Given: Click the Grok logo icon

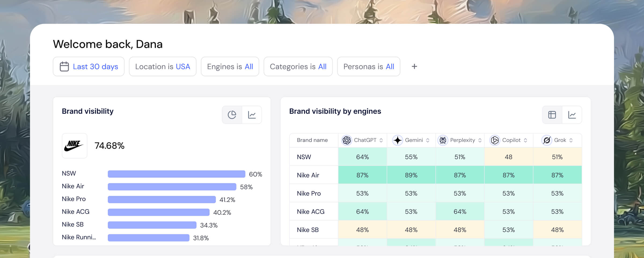Looking at the screenshot, I should click(547, 140).
